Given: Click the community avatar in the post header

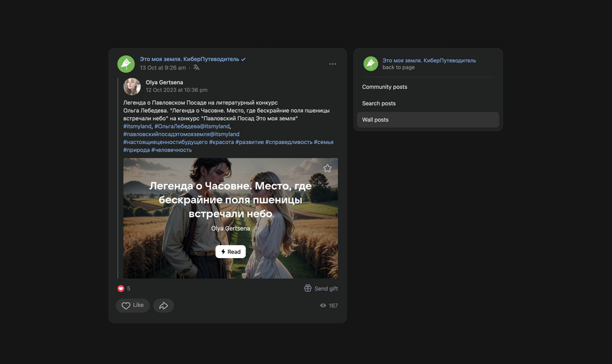Looking at the screenshot, I should click(126, 64).
